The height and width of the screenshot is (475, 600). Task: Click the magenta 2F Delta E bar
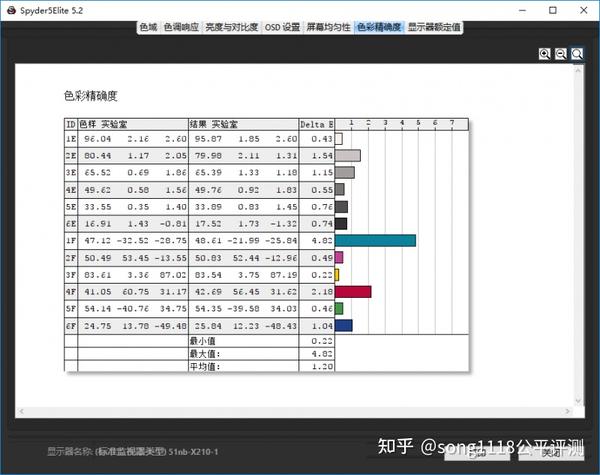[339, 257]
